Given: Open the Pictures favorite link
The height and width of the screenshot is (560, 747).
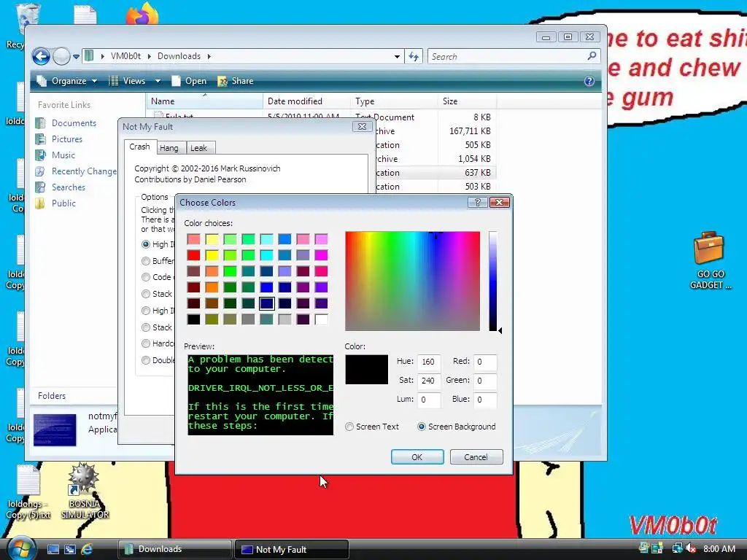Looking at the screenshot, I should pos(66,139).
